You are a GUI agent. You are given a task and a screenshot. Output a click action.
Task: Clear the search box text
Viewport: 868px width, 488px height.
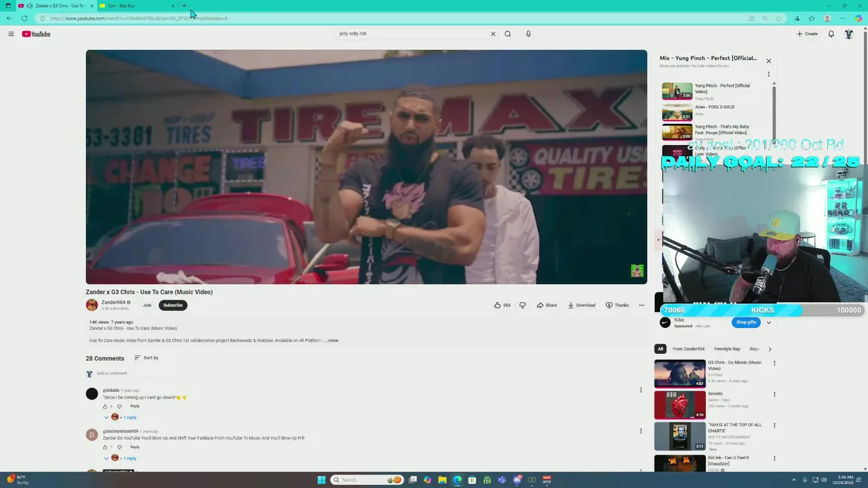click(493, 34)
